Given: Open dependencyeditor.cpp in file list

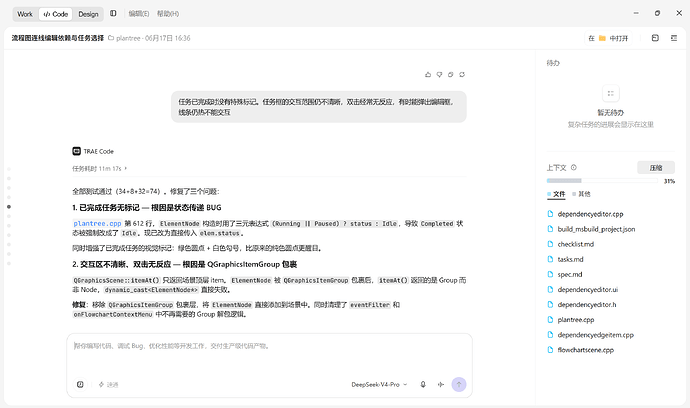Looking at the screenshot, I should 590,214.
